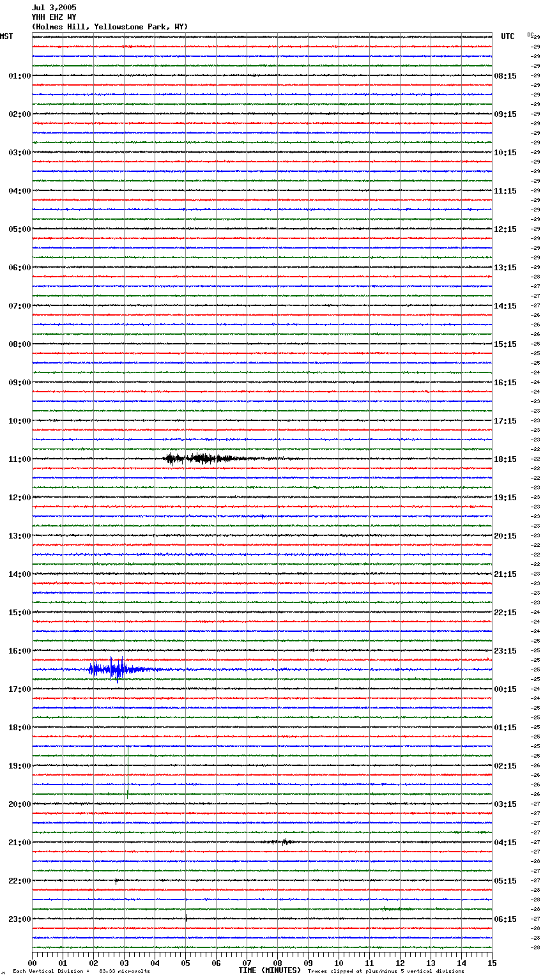Click the UTC column header

click(x=508, y=36)
